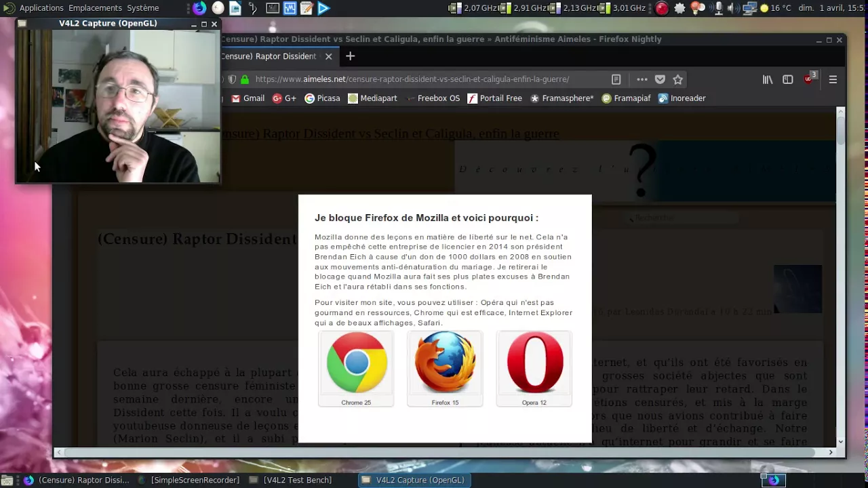Choose the Opera 12 browser icon
The height and width of the screenshot is (488, 868).
tap(534, 369)
